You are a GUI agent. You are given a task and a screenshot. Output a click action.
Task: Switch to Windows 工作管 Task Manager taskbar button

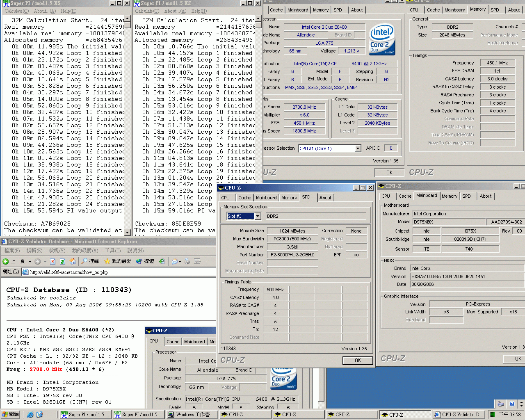coord(192,415)
